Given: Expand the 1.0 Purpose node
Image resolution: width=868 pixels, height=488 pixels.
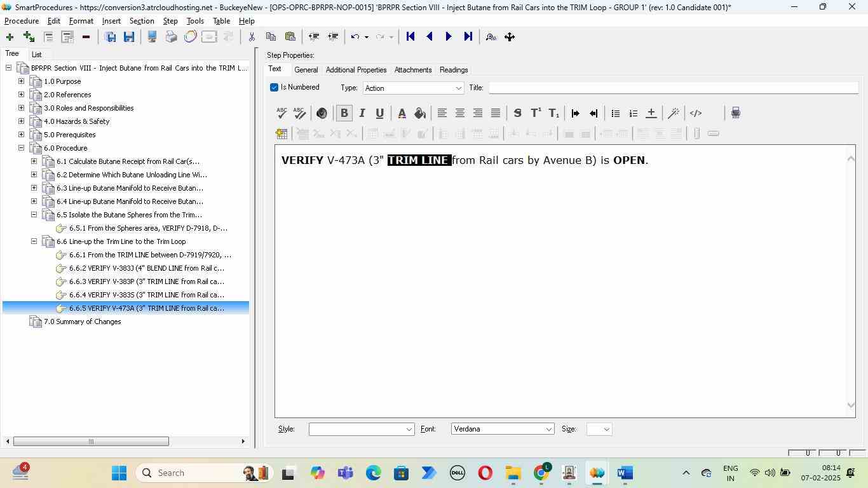Looking at the screenshot, I should coord(21,81).
